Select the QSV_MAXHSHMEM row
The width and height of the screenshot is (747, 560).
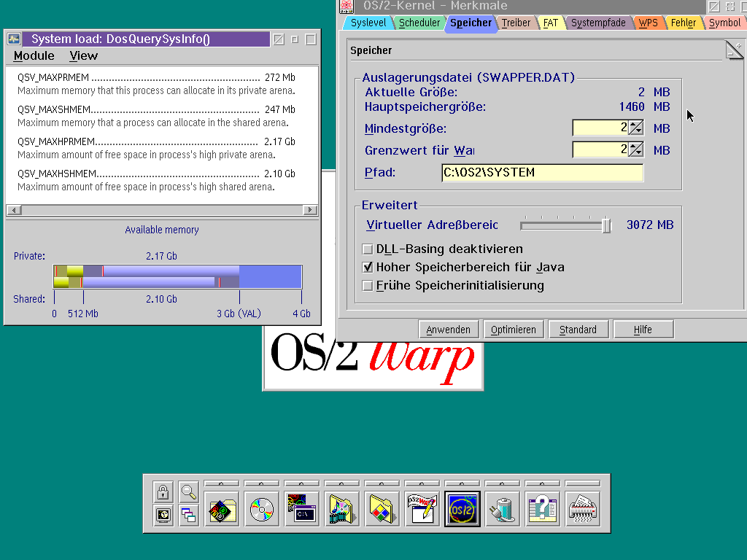click(x=156, y=180)
